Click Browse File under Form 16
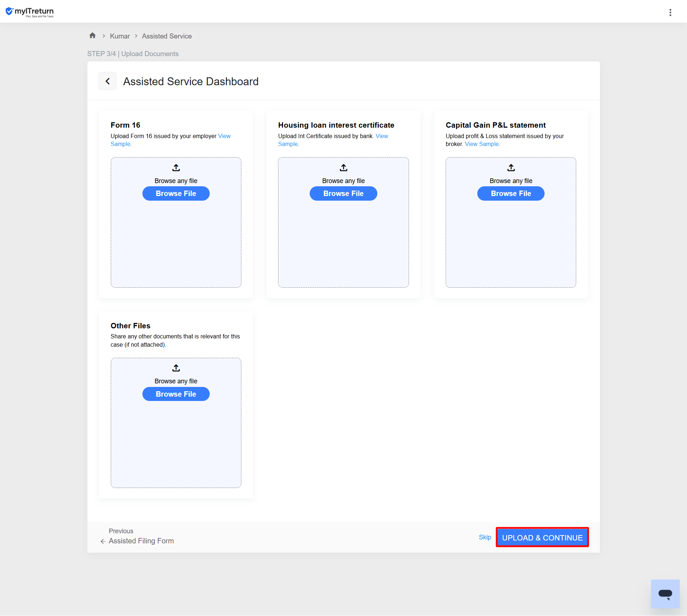This screenshot has height=616, width=687. point(176,193)
